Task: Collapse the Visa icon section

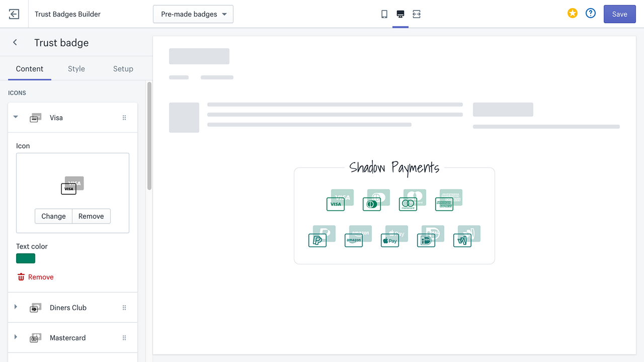Action: [x=16, y=117]
